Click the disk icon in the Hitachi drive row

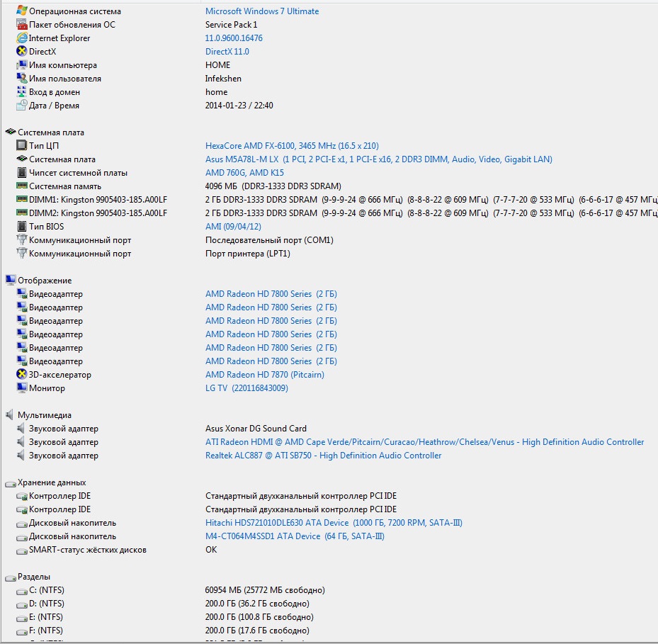(x=22, y=524)
